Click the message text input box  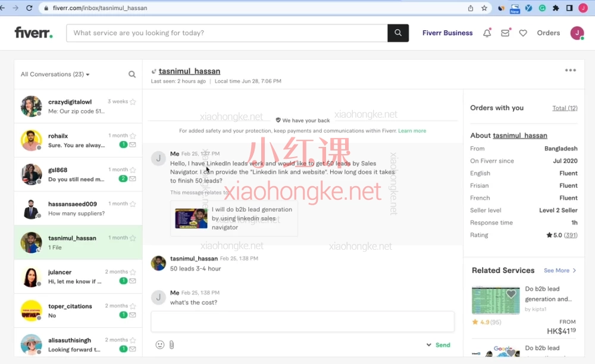302,322
